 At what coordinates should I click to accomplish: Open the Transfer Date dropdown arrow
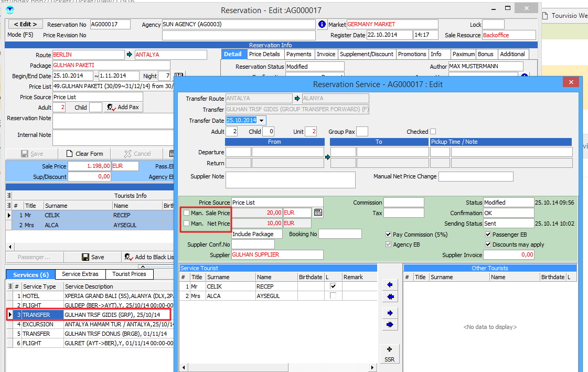click(262, 121)
